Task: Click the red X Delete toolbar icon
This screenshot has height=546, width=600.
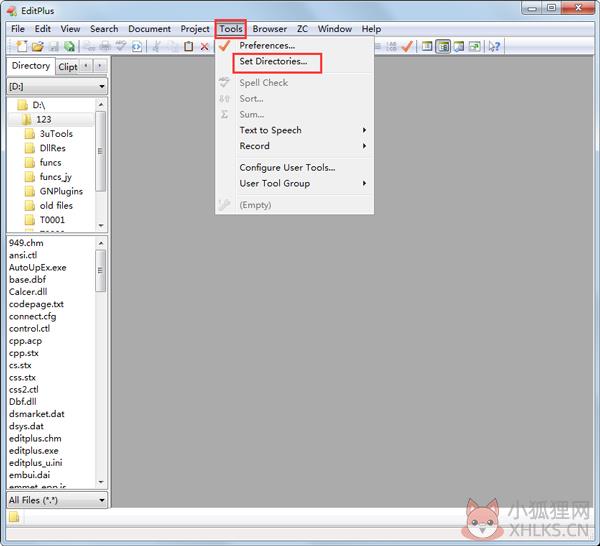Action: click(204, 47)
